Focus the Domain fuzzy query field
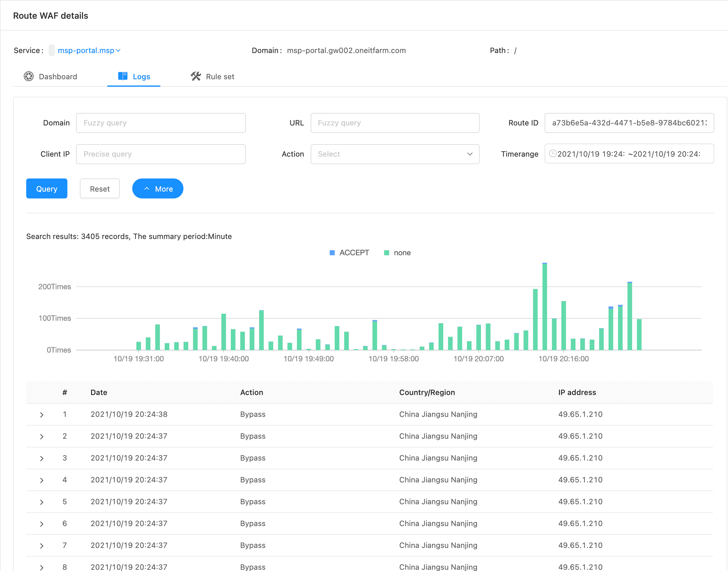This screenshot has height=571, width=728. click(x=161, y=123)
